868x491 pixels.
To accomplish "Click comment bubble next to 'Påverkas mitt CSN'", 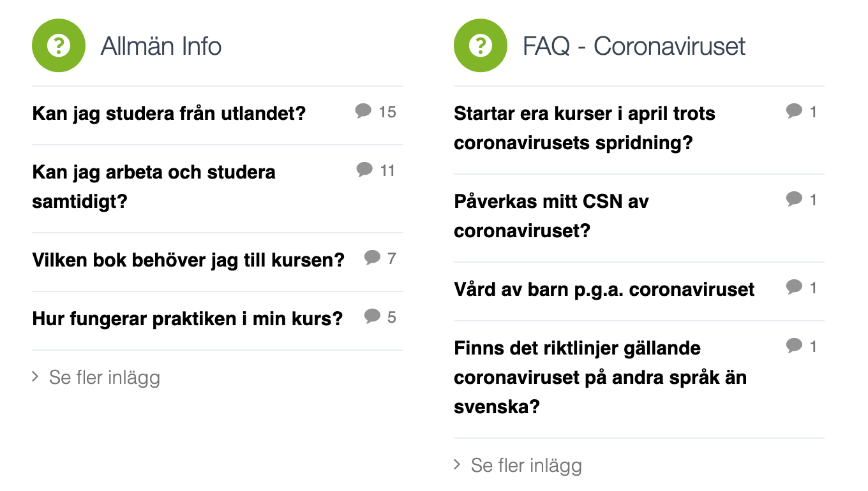I will pyautogui.click(x=794, y=200).
